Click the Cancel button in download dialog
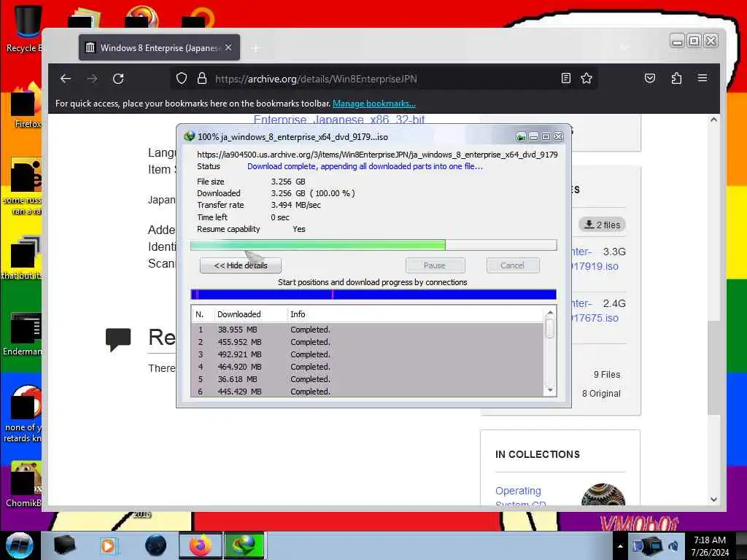The image size is (747, 560). tap(513, 265)
